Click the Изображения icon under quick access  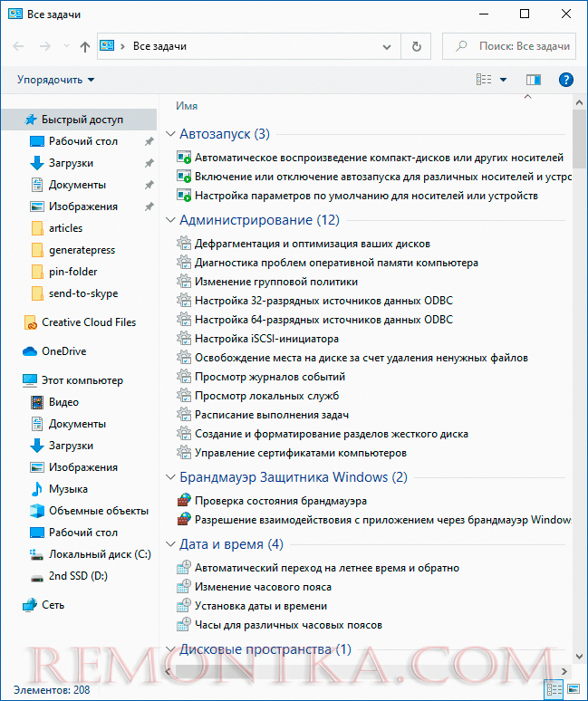[36, 206]
